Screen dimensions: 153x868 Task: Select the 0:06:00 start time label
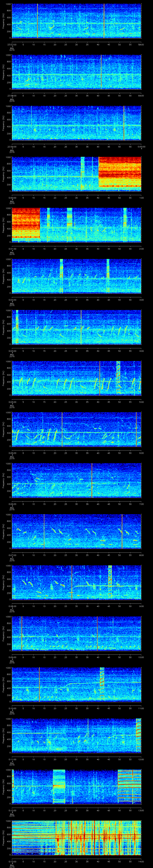point(12,504)
